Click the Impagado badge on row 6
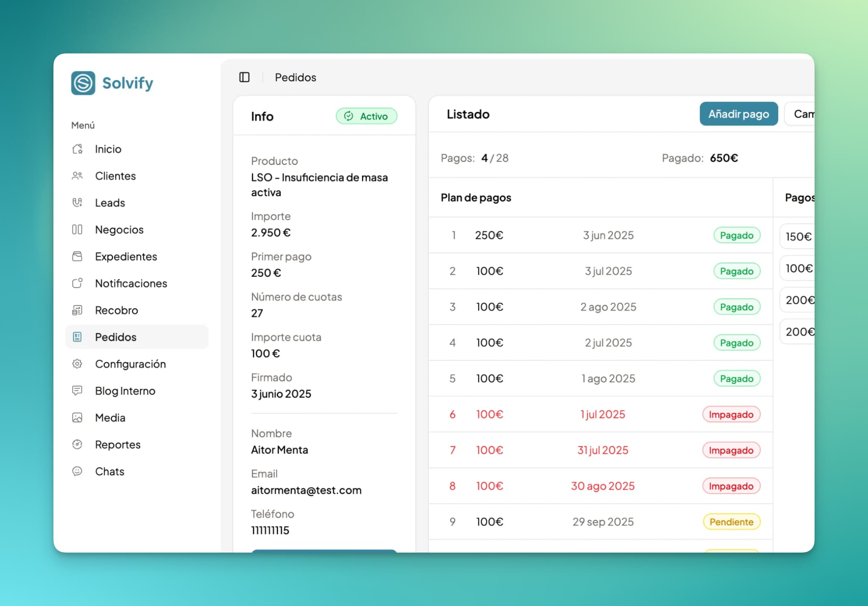Screen dimensions: 868x606 [x=731, y=414]
